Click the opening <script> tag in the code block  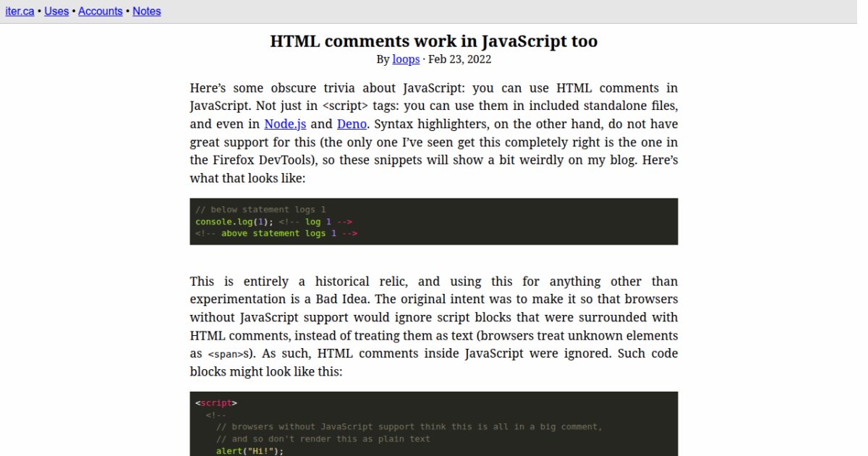[216, 403]
